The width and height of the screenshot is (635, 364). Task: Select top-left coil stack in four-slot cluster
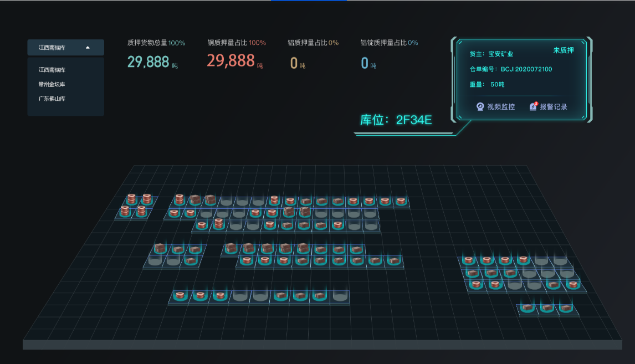[131, 199]
